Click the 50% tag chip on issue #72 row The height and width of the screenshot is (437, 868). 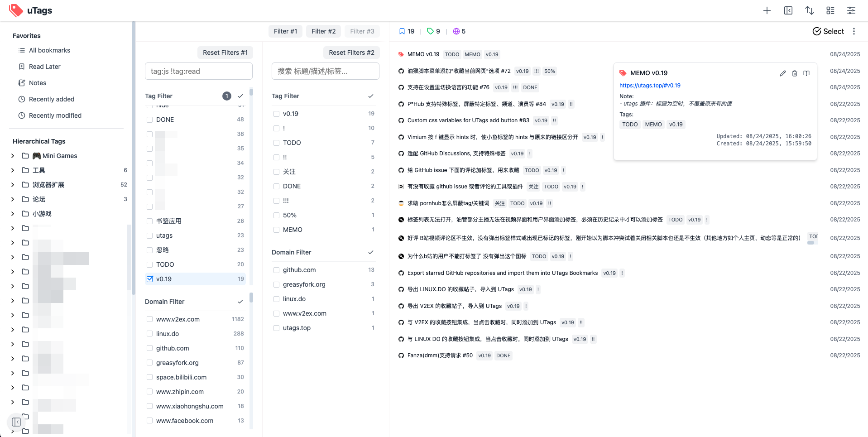click(550, 71)
